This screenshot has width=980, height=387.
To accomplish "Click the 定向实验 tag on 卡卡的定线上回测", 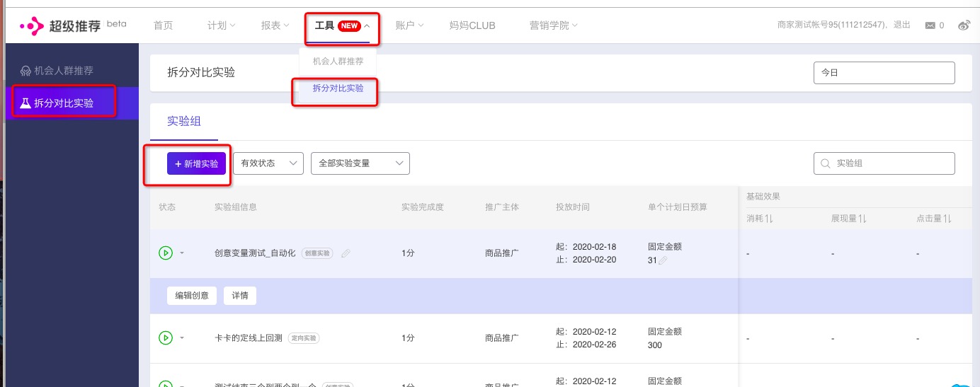I will [x=304, y=339].
